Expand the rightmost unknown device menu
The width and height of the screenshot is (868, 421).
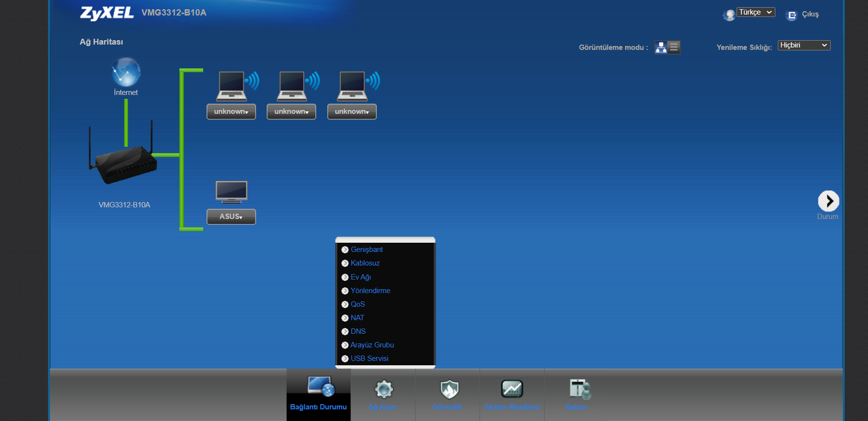click(352, 111)
